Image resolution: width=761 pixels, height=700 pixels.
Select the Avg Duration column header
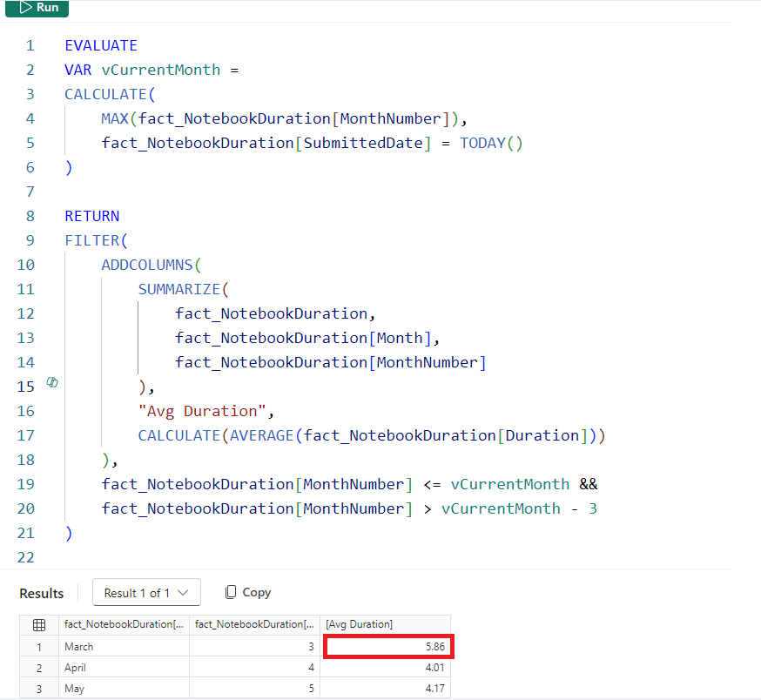point(385,624)
